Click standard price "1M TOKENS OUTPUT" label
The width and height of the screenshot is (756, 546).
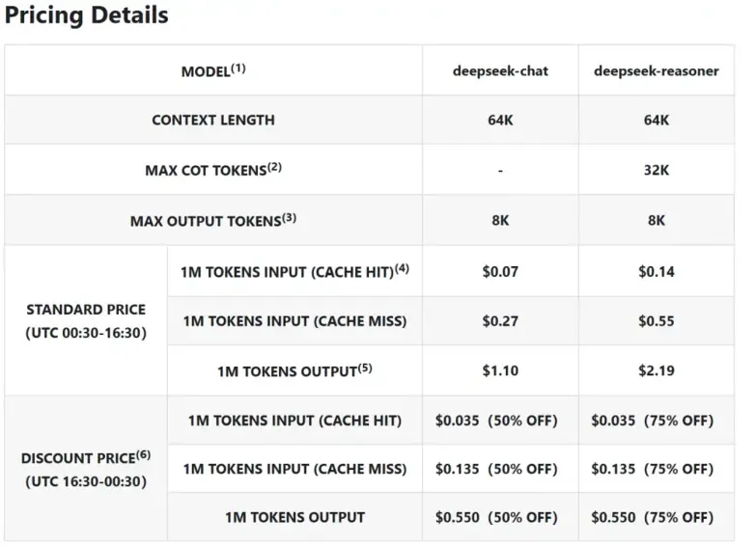294,370
